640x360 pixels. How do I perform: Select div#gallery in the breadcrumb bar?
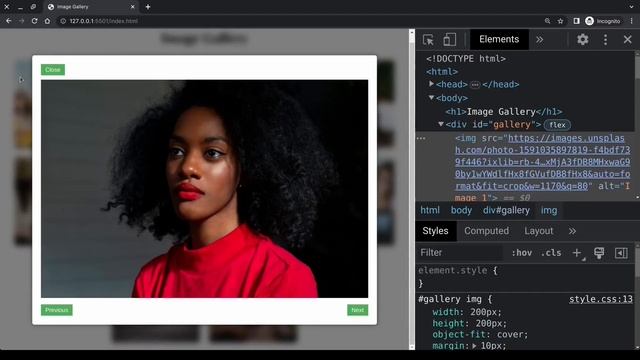pyautogui.click(x=506, y=210)
